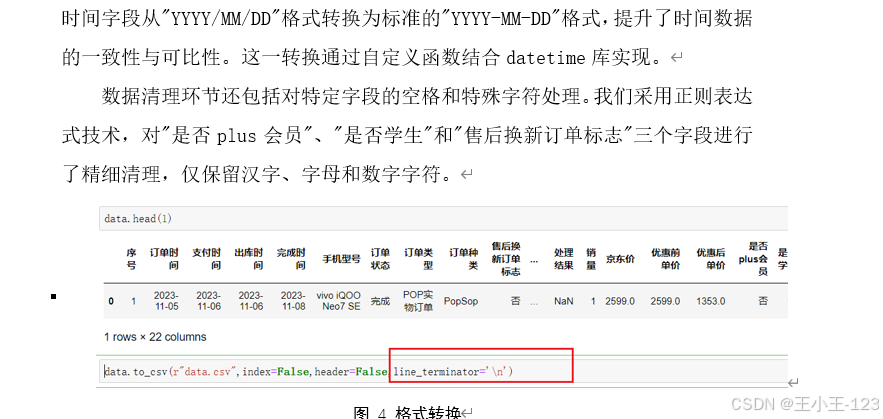Viewport: 883px width, 419px height.
Task: Select the 优惠后单价 column header
Action: [711, 259]
